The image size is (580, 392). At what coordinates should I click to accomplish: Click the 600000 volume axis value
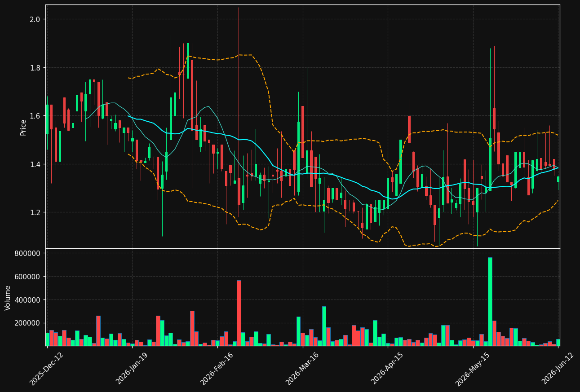coord(28,277)
